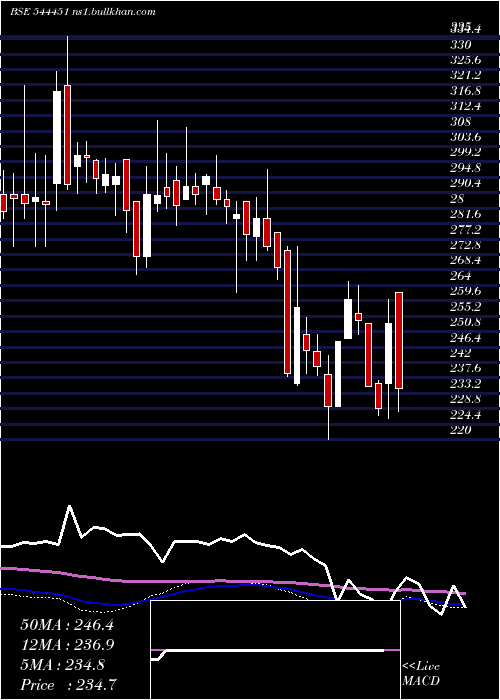Click the 233.2 price axis label
This screenshot has width=500, height=700.
(x=465, y=383)
